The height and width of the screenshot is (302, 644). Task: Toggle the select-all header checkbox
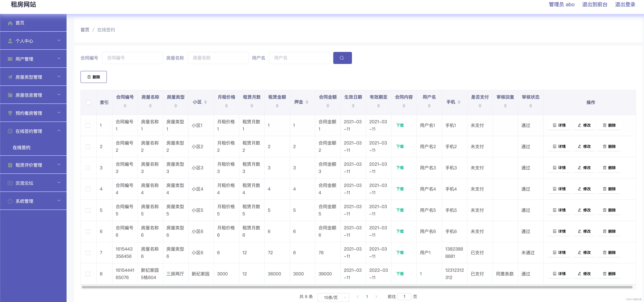tap(88, 102)
